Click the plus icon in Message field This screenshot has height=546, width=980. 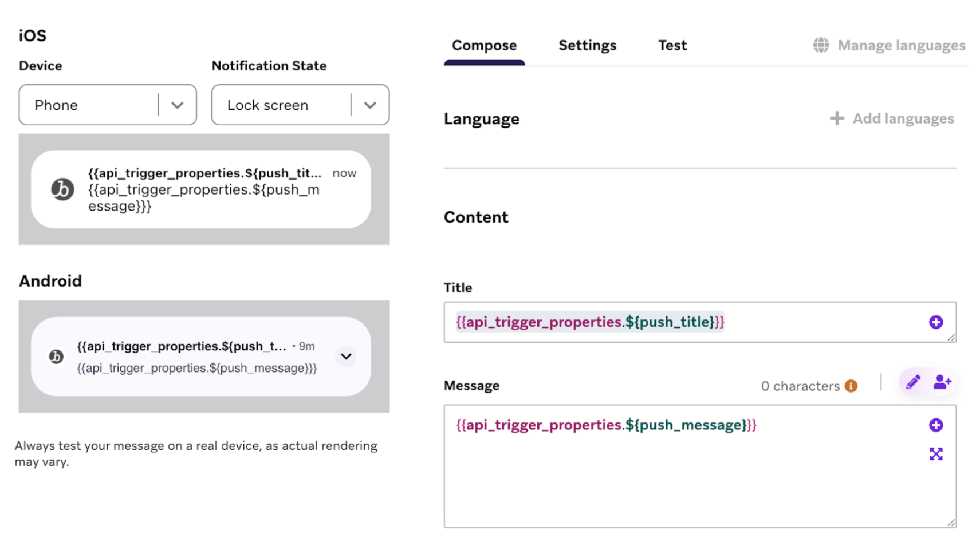[x=935, y=425]
